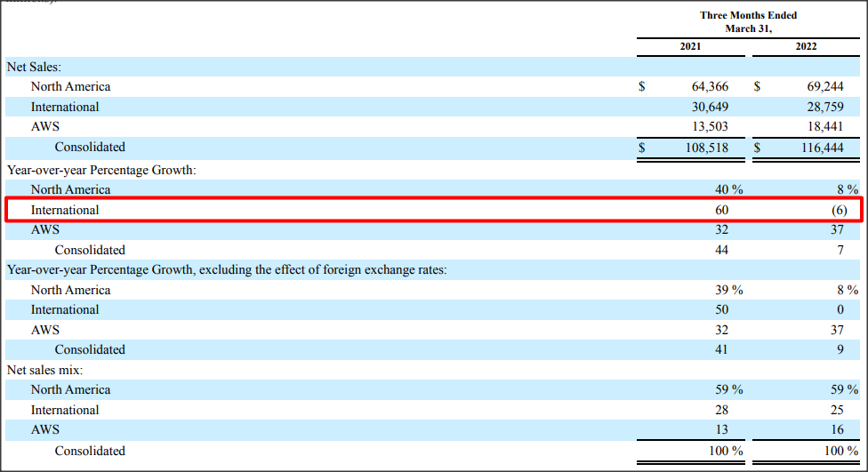Select the 'Three Months Ended March 31,' header
Screen dimensions: 868x472
748,22
